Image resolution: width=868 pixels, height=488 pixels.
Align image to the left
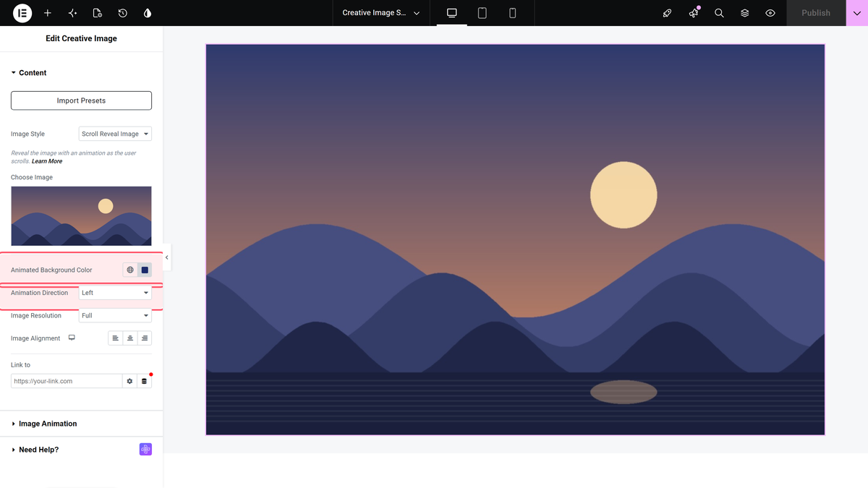pyautogui.click(x=115, y=338)
